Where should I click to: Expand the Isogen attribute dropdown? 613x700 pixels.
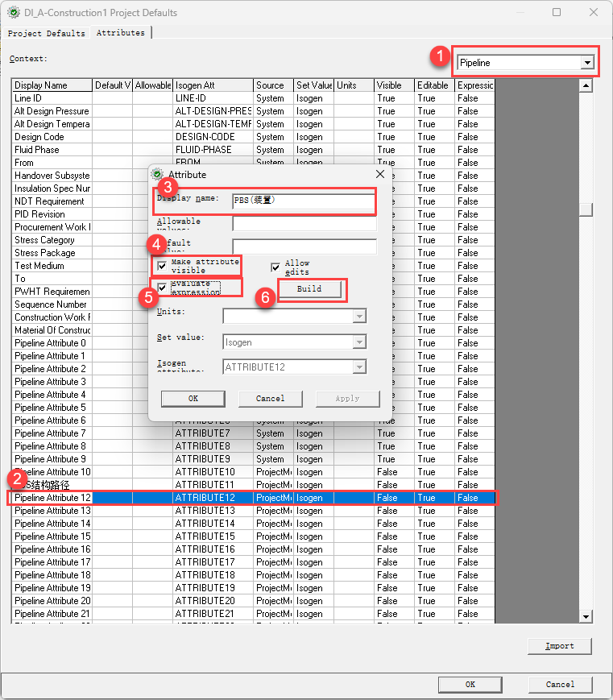pyautogui.click(x=359, y=367)
